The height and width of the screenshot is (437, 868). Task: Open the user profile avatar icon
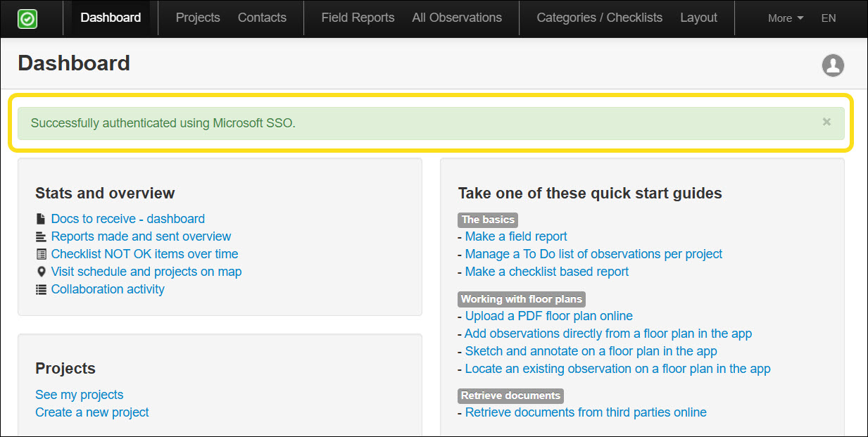pyautogui.click(x=833, y=65)
